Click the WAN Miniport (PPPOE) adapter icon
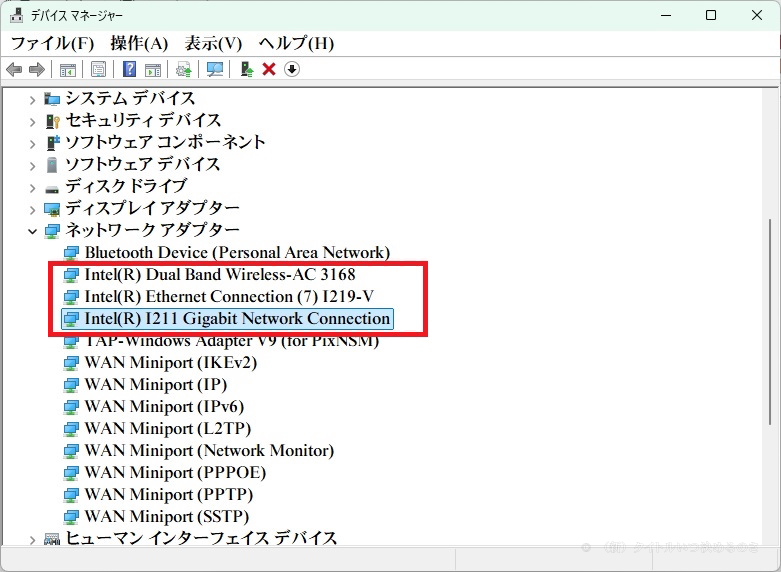Viewport: 781px width, 572px height. [x=71, y=472]
